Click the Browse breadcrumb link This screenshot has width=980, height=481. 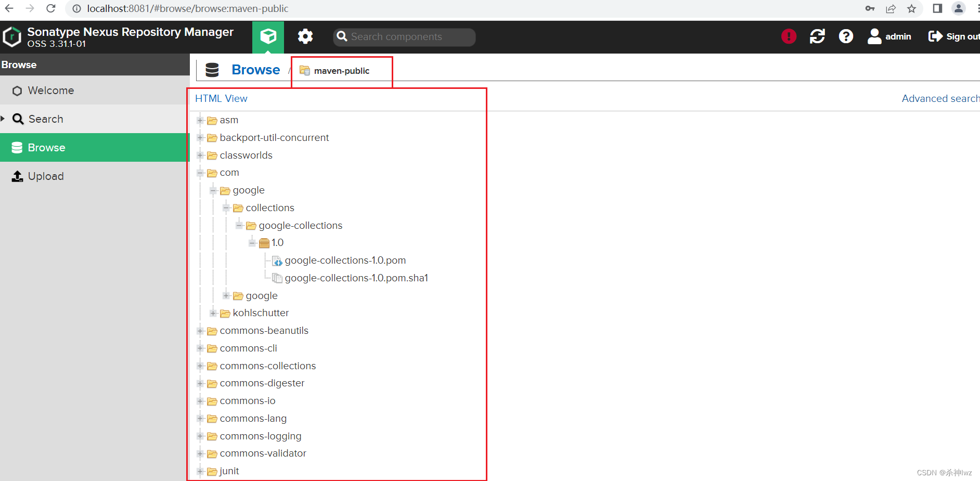coord(256,70)
